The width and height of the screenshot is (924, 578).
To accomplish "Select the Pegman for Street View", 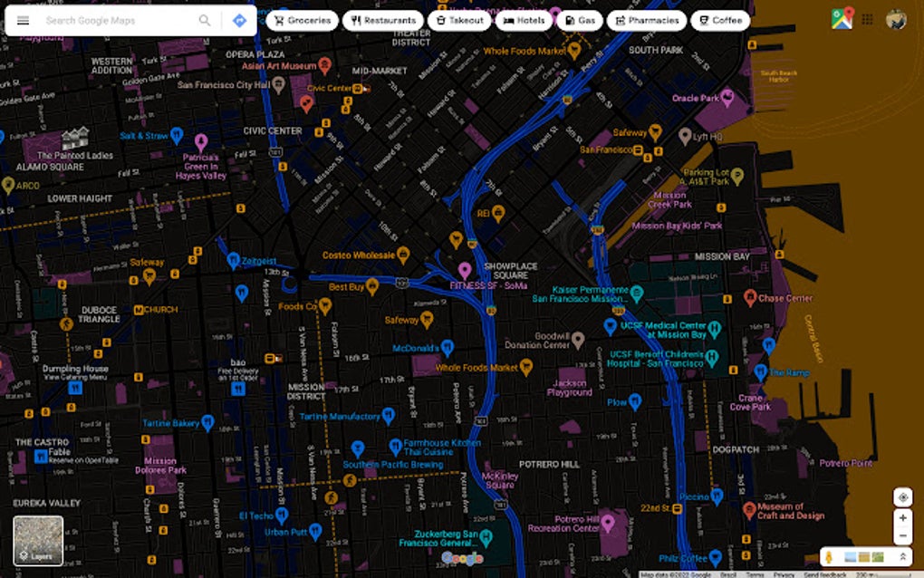I will [x=829, y=557].
